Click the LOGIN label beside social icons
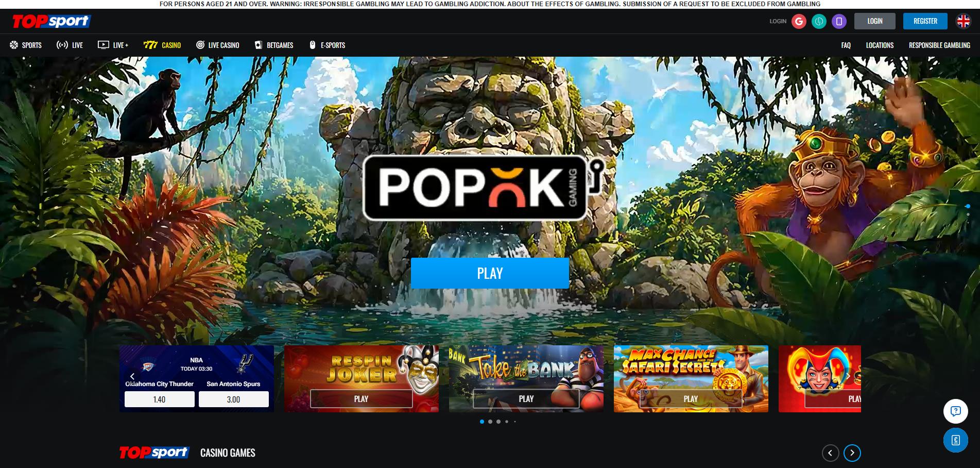This screenshot has height=468, width=980. click(778, 21)
